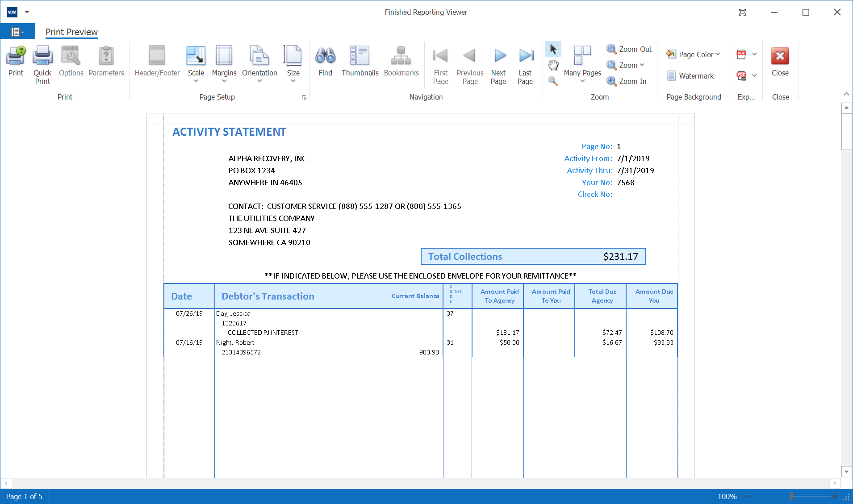The image size is (853, 504).
Task: Click the VDM application icon
Action: [x=12, y=12]
